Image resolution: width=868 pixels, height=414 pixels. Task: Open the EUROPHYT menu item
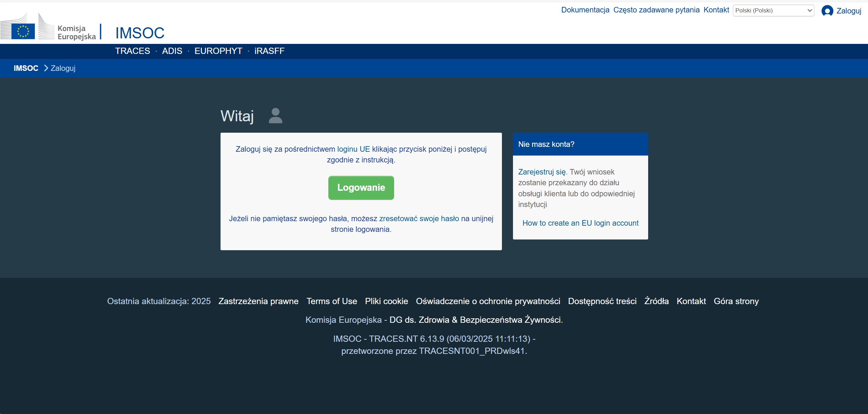point(218,51)
